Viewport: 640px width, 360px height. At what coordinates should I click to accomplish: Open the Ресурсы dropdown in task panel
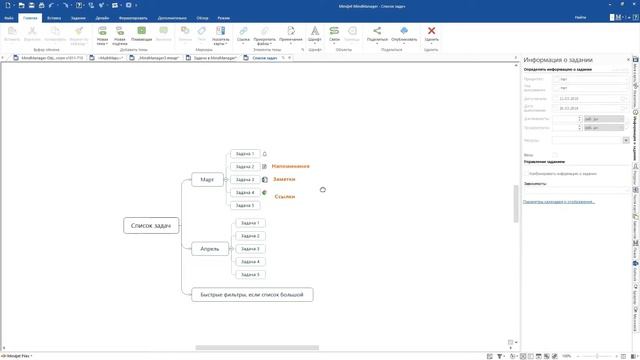[626, 140]
